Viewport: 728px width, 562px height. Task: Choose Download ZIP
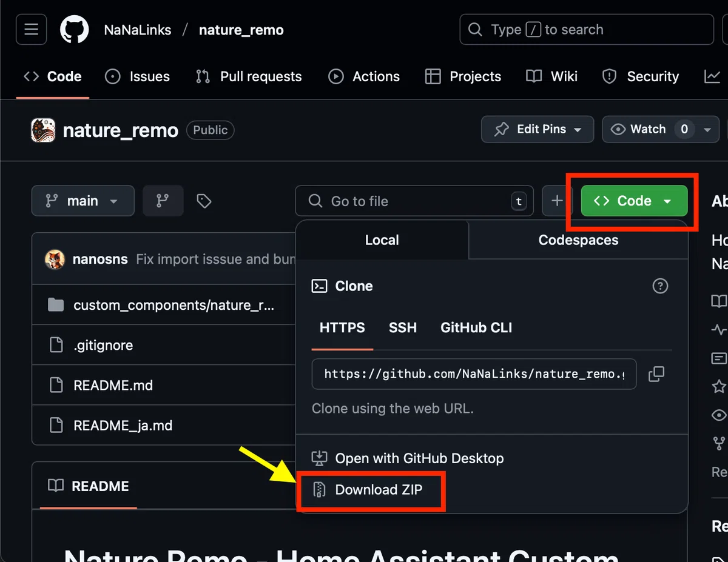point(367,490)
